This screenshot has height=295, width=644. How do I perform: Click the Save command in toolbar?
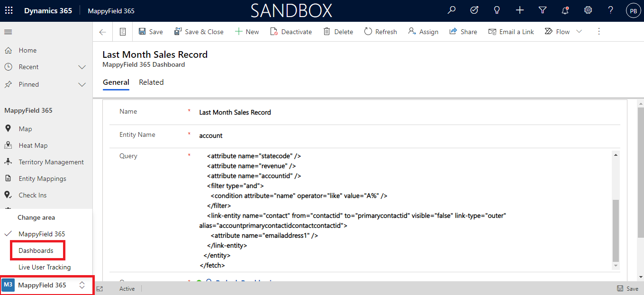(x=151, y=32)
